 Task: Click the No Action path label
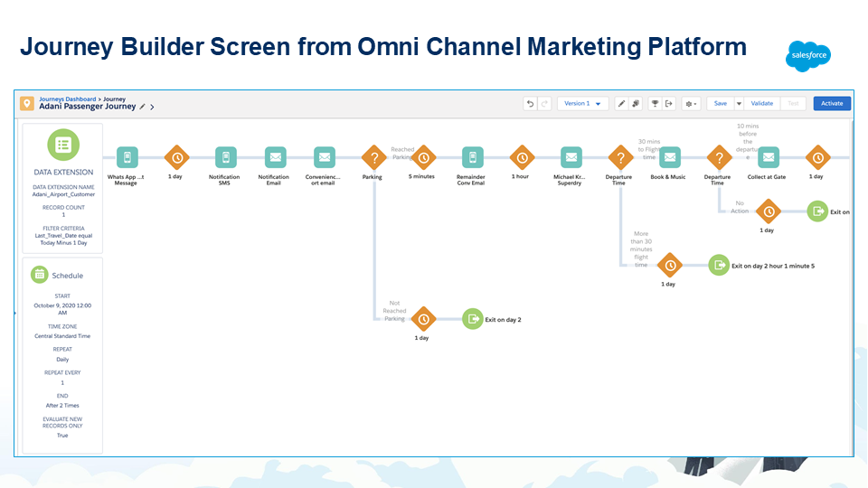(x=740, y=207)
